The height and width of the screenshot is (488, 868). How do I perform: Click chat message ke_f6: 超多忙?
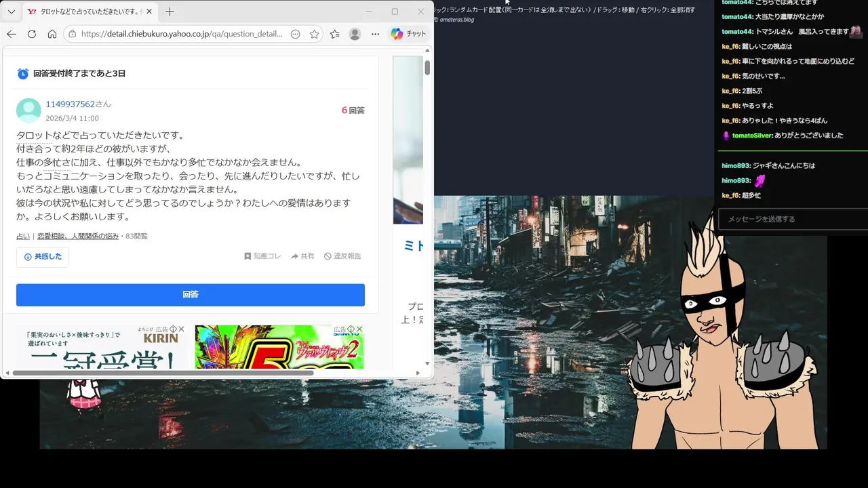pyautogui.click(x=741, y=195)
